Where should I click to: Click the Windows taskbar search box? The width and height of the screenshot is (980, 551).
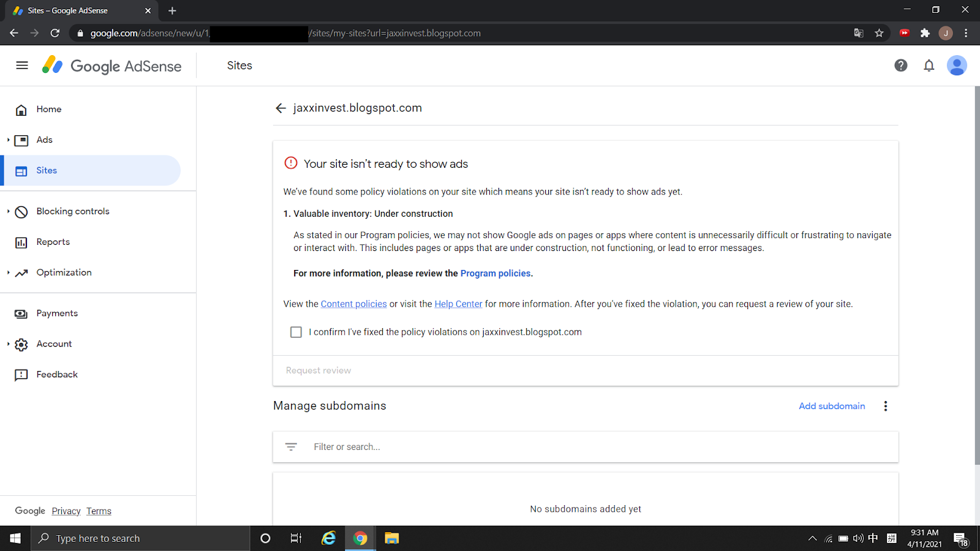[x=140, y=539]
